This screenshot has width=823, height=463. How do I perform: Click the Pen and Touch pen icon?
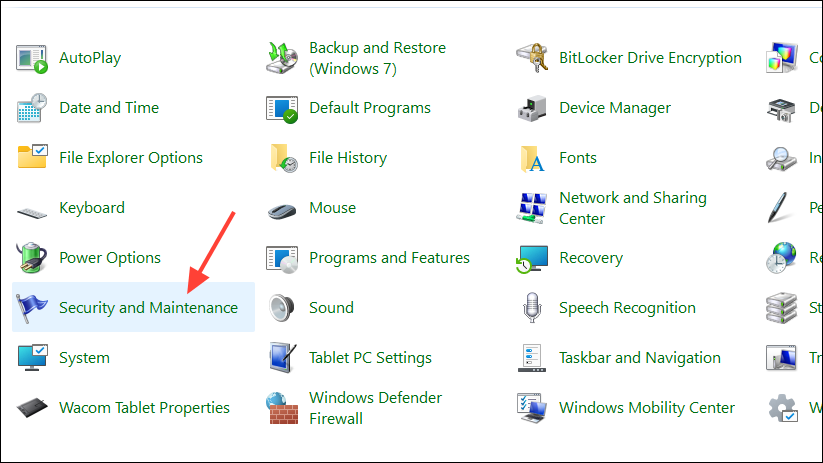point(779,208)
